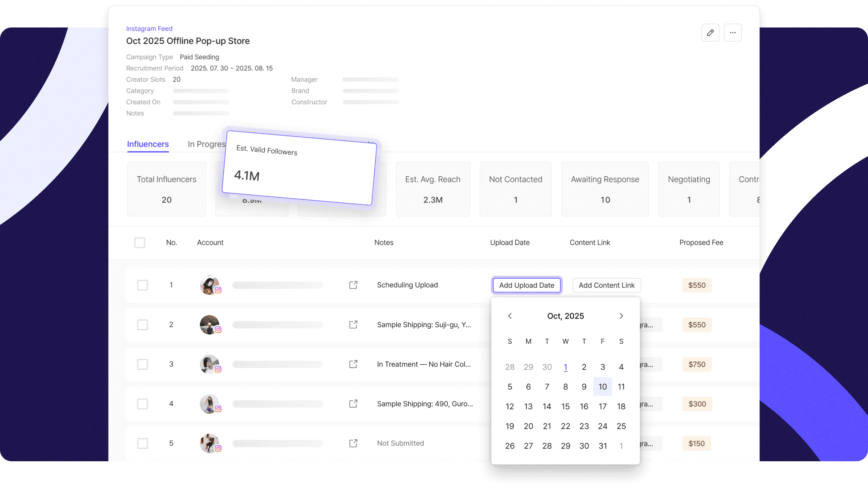Open external link icon for row 4
Screen dimensions: 868x488
[x=353, y=404]
